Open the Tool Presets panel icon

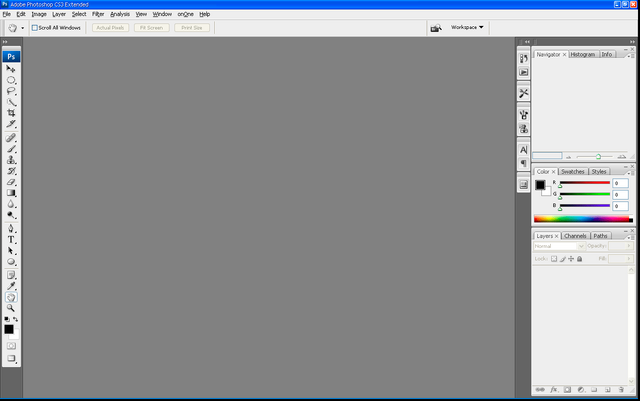pyautogui.click(x=523, y=94)
